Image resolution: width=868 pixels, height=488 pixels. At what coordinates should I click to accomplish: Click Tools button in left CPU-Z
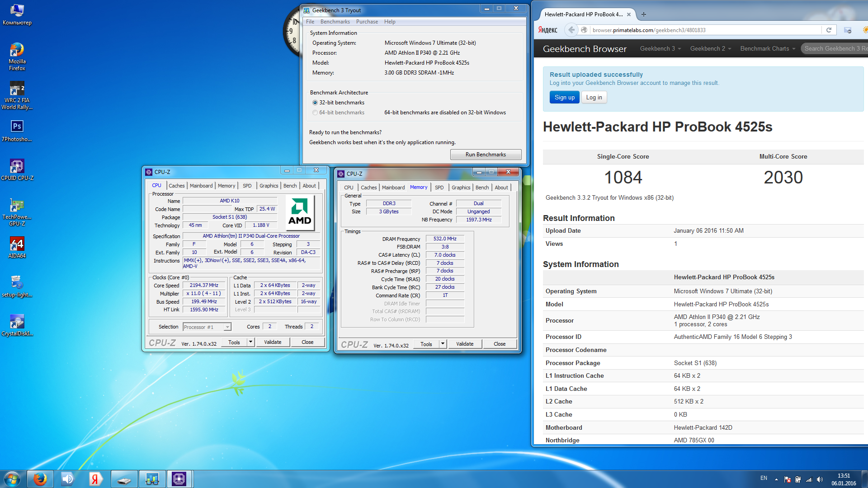[234, 342]
